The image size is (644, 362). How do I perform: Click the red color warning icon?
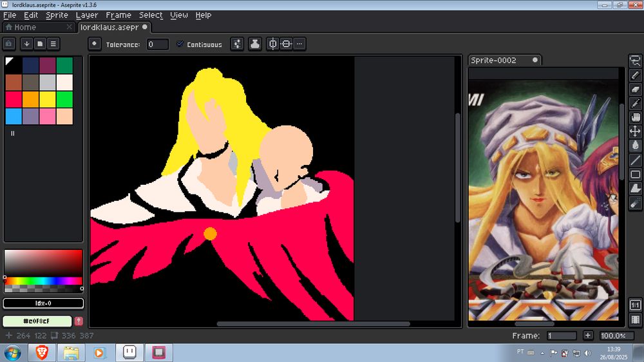click(x=79, y=321)
